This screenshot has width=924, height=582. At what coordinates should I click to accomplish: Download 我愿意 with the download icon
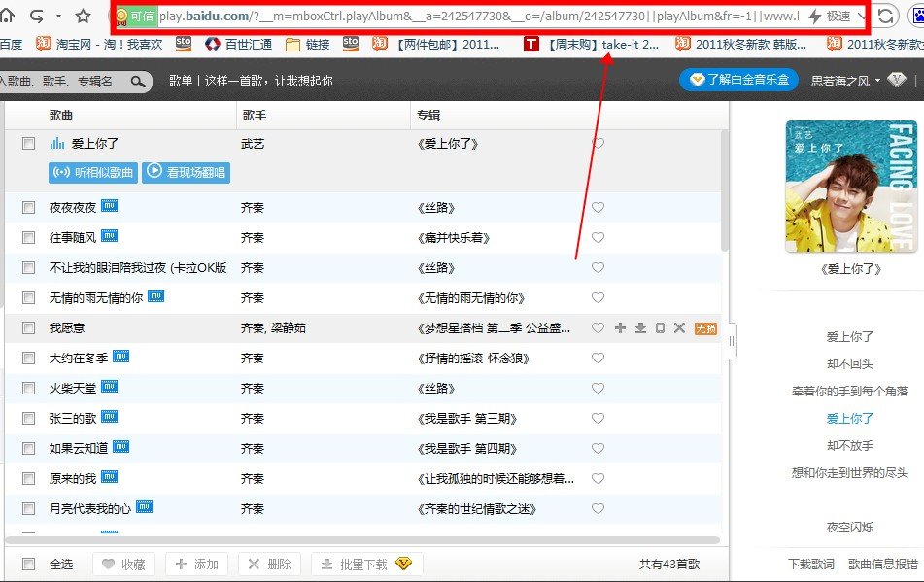tap(640, 329)
